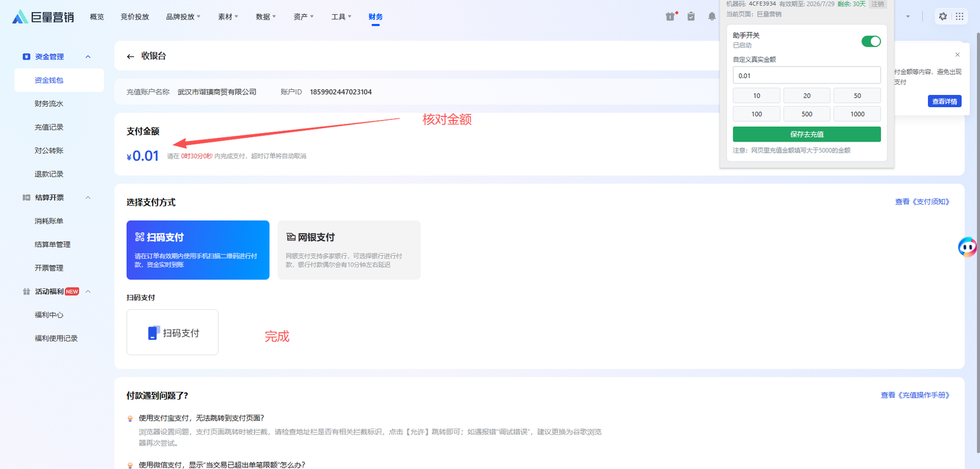980x469 pixels.
Task: Click the 活动福利 gift sidebar icon
Action: coord(26,291)
